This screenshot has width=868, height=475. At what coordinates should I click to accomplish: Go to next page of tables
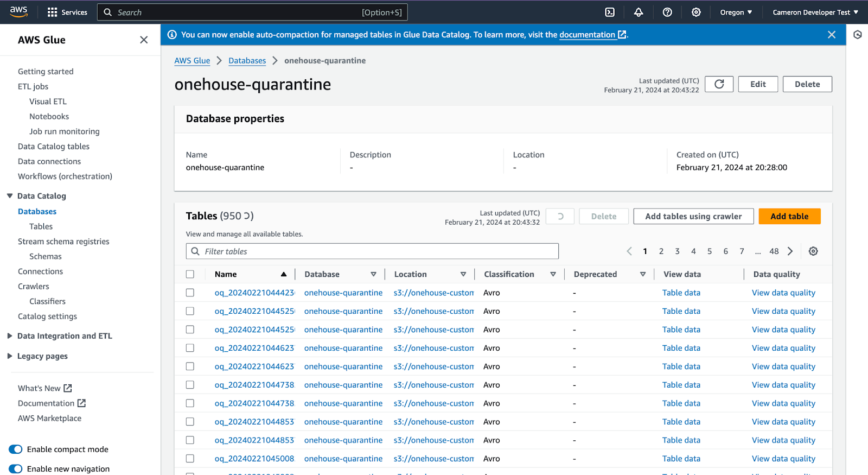[790, 251]
